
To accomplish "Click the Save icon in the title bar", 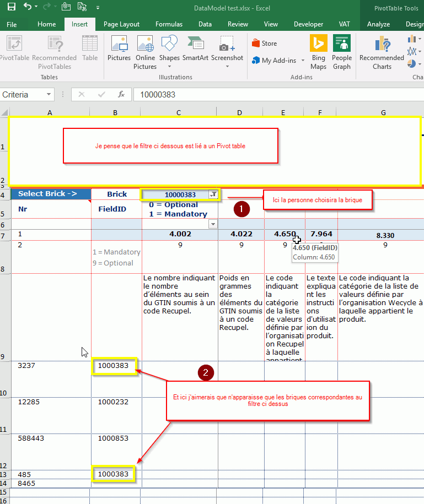I will coord(11,8).
